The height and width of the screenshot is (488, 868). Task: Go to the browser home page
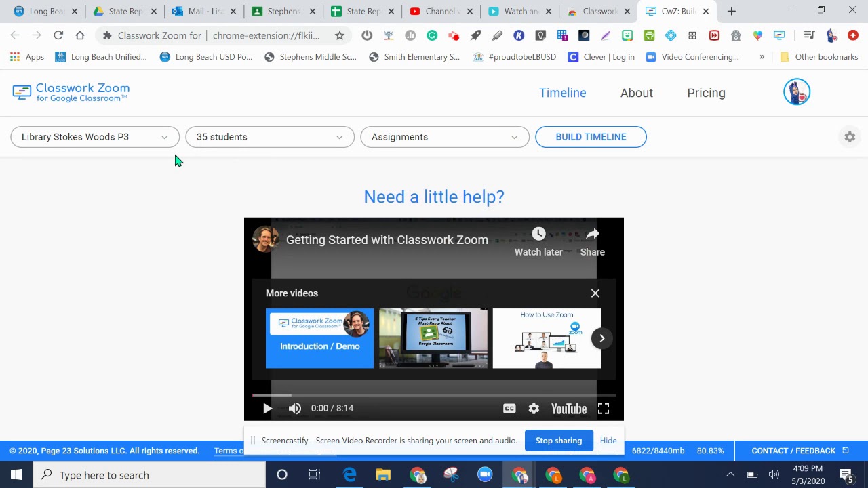pyautogui.click(x=80, y=35)
